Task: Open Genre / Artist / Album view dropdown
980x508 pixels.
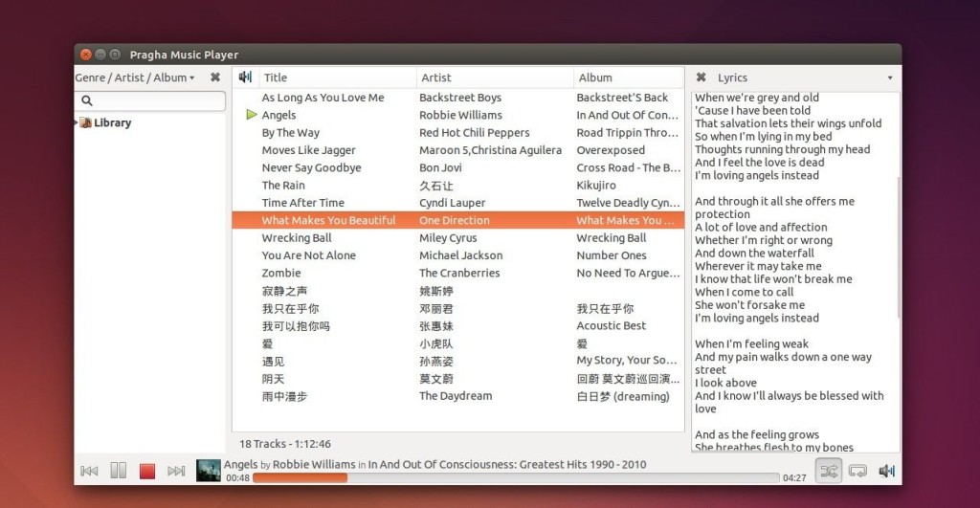Action: pos(135,77)
